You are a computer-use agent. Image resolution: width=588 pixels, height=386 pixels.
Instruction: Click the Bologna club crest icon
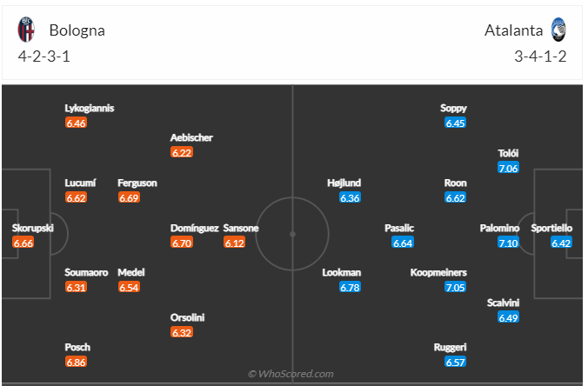click(26, 30)
